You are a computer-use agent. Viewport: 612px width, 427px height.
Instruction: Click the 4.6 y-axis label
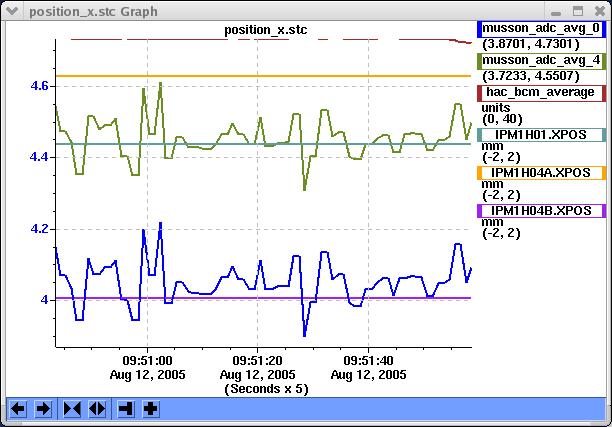tap(39, 85)
